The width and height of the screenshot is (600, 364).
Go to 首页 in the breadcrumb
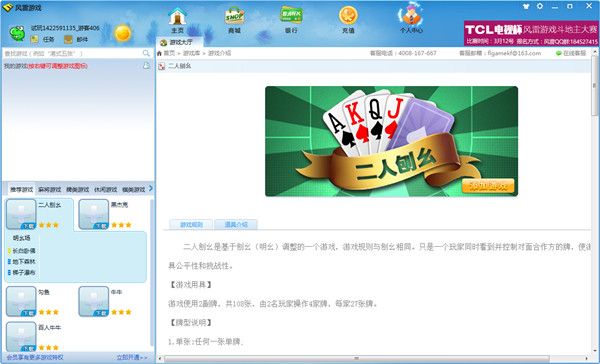click(170, 53)
